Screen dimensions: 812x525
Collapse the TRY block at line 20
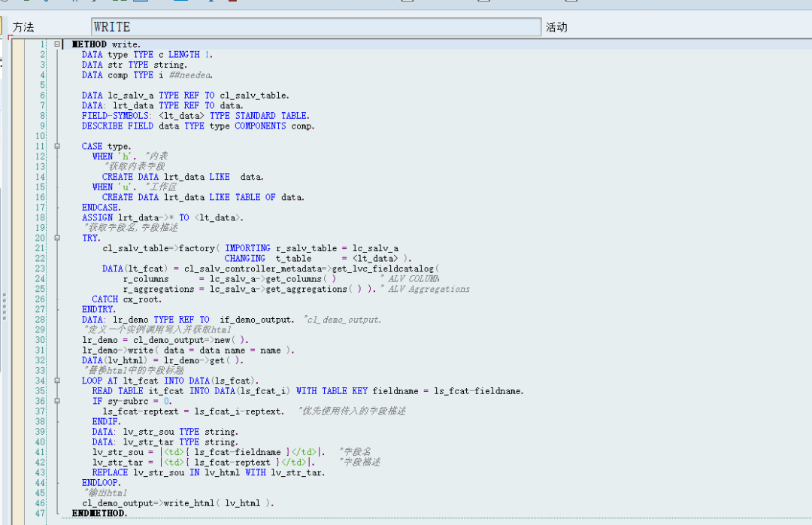click(x=56, y=237)
